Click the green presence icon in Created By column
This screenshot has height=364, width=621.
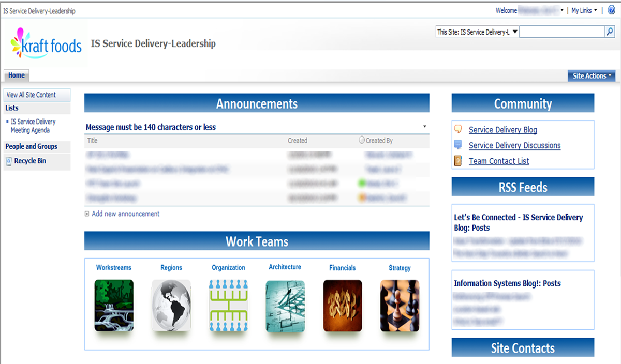pyautogui.click(x=362, y=183)
